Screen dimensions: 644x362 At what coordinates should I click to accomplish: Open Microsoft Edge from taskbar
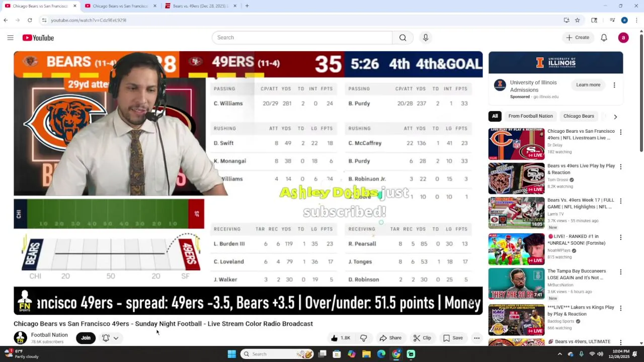[381, 354]
